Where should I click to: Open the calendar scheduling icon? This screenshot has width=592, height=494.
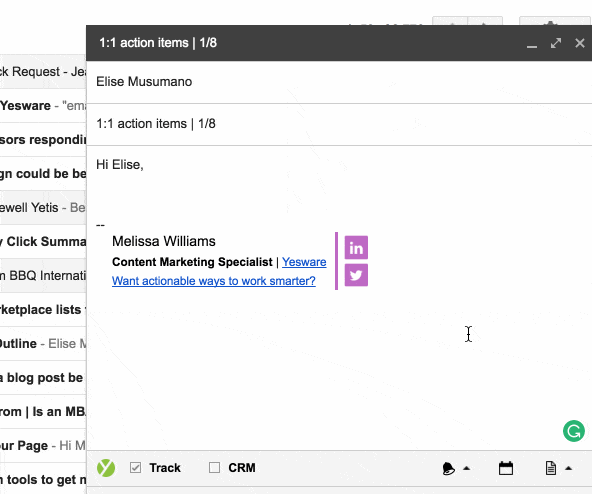(x=506, y=468)
